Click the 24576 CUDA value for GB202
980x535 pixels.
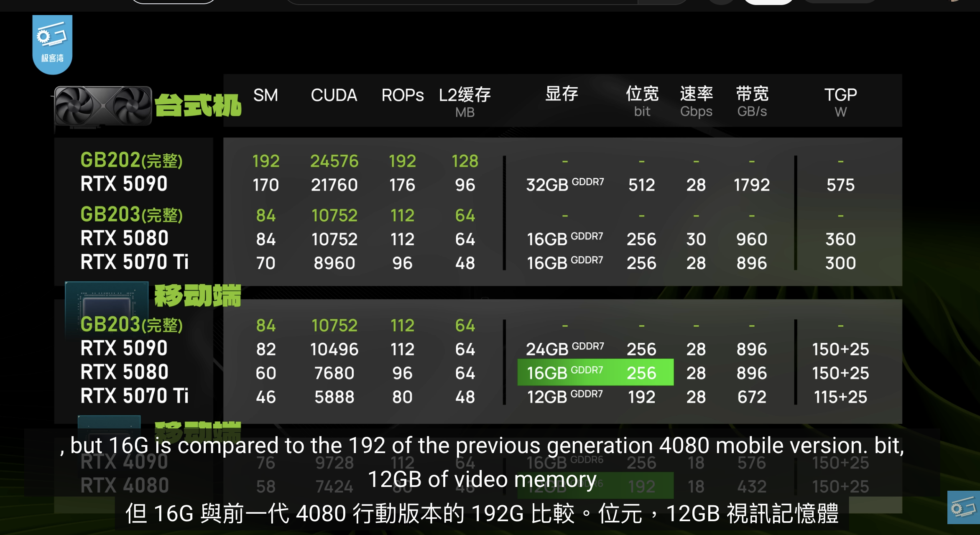pyautogui.click(x=334, y=161)
